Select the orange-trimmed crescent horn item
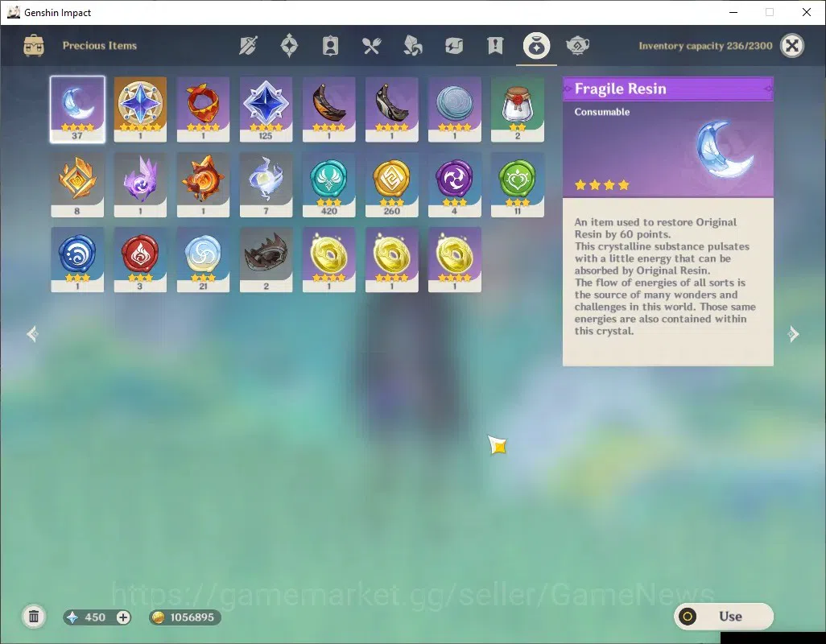 point(328,109)
